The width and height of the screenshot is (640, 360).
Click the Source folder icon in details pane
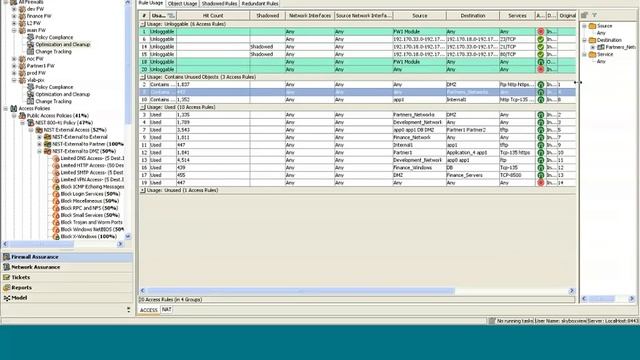(x=592, y=26)
